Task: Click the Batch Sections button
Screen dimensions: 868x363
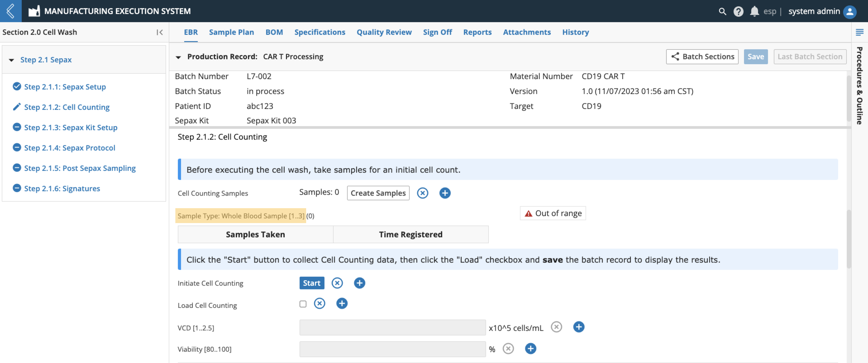Action: point(702,57)
